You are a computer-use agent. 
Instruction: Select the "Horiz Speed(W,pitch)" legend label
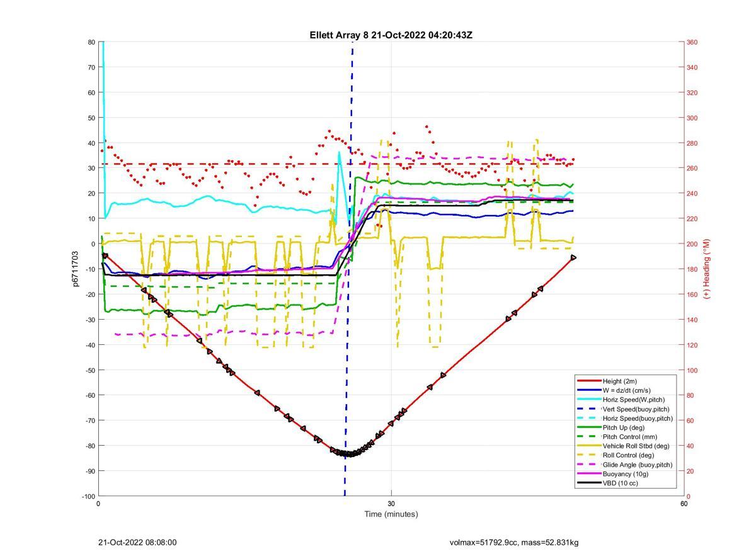tap(634, 400)
